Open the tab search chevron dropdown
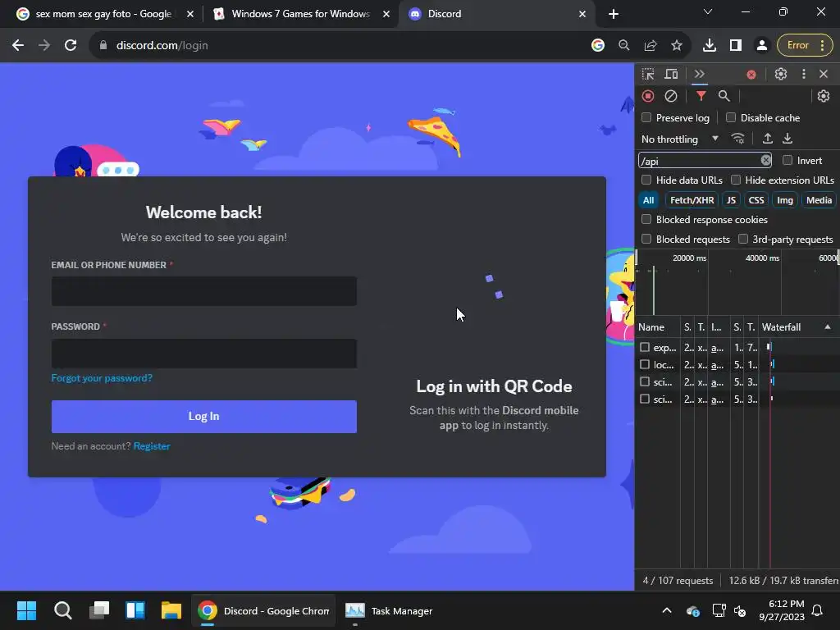Image resolution: width=840 pixels, height=630 pixels. [x=708, y=11]
